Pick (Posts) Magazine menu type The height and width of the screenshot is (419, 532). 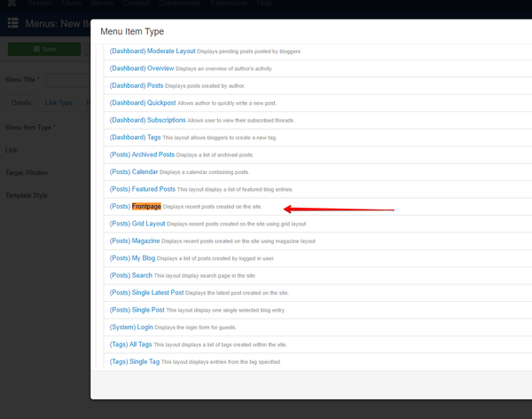(x=135, y=241)
